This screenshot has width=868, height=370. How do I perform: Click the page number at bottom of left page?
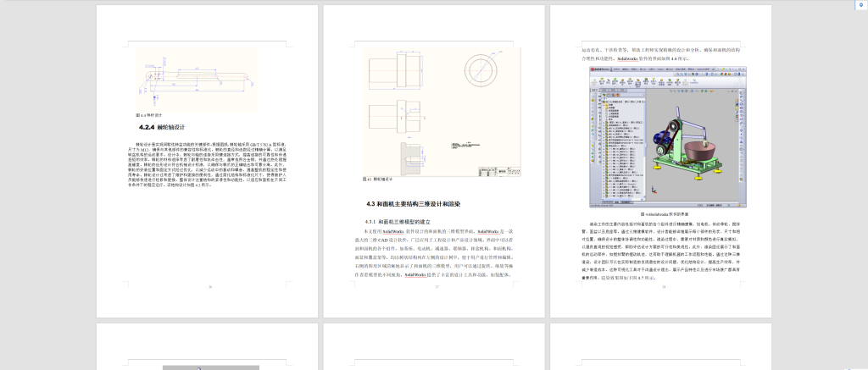(210, 286)
